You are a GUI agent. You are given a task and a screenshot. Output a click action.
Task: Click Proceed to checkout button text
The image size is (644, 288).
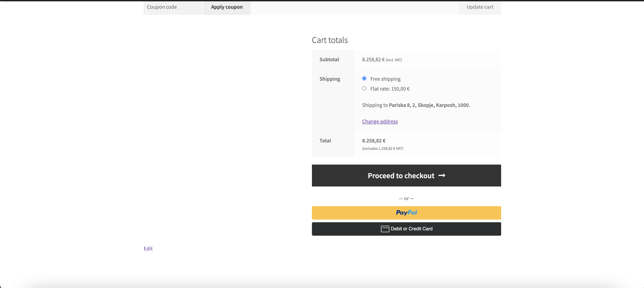(401, 176)
